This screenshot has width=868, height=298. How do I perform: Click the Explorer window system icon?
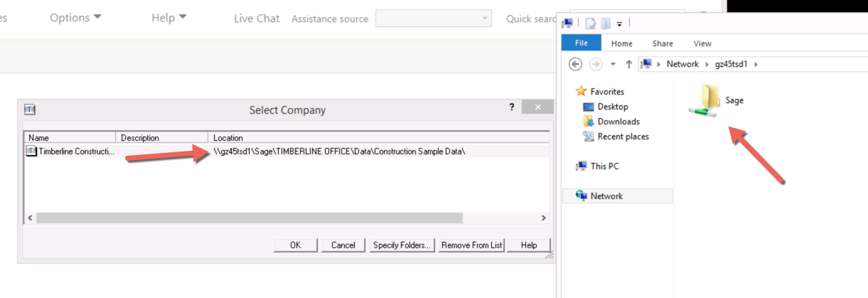[x=568, y=23]
